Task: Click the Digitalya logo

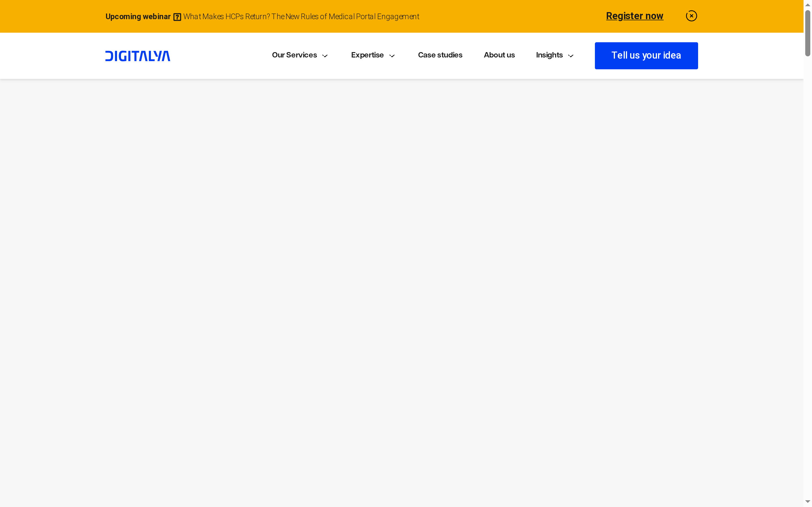Action: tap(137, 56)
